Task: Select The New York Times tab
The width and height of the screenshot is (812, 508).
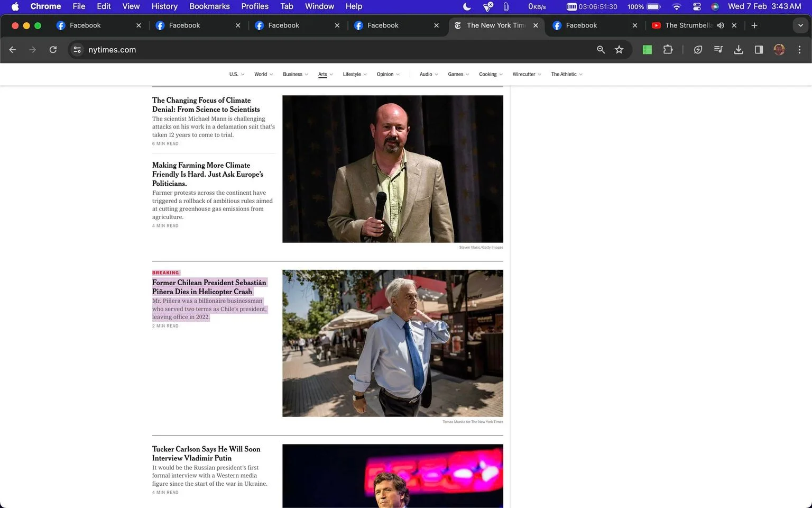Action: coord(496,25)
